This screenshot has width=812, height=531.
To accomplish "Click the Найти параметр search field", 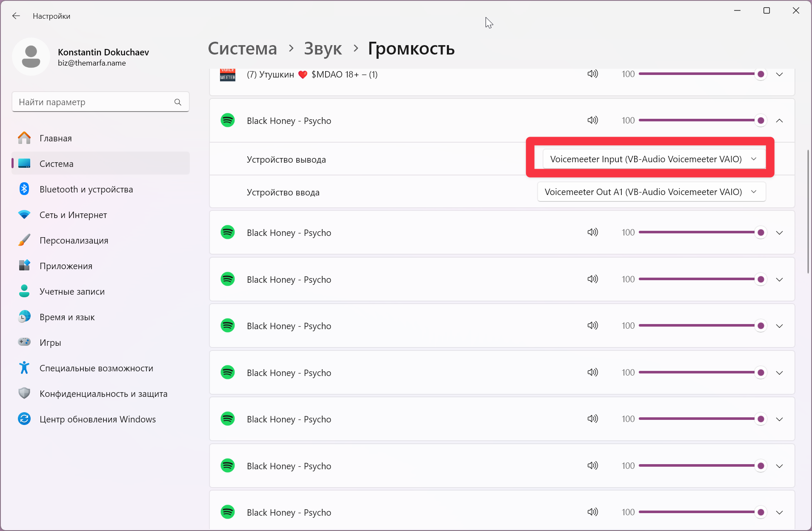I will point(94,102).
